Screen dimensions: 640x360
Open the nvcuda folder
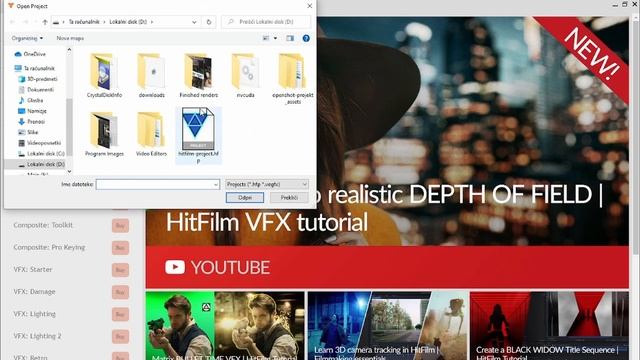pos(245,76)
